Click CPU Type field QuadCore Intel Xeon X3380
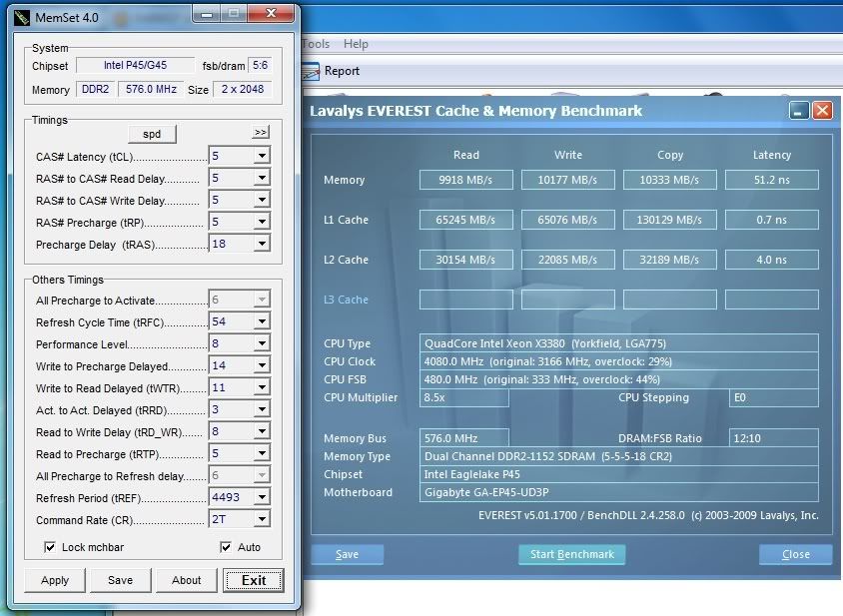843x616 pixels. click(x=619, y=343)
